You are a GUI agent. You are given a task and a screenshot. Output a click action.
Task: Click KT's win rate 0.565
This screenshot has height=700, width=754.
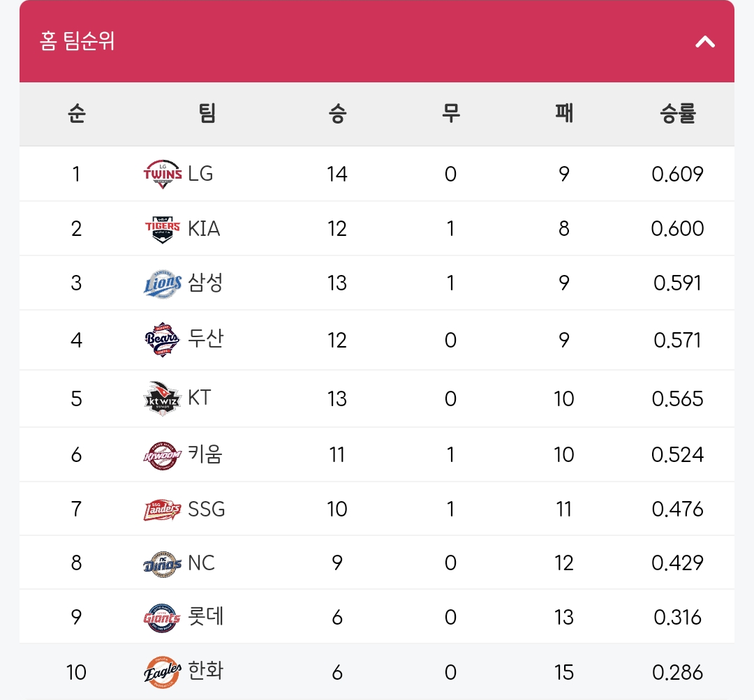coord(677,399)
